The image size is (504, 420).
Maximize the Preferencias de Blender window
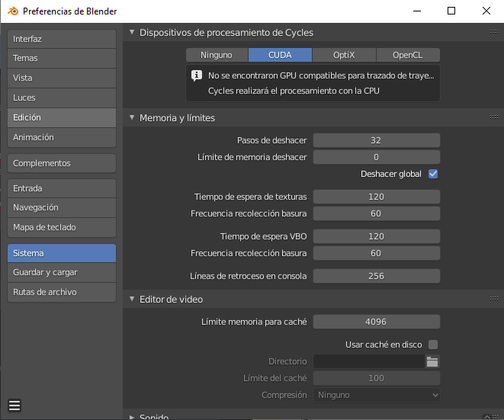coord(451,11)
